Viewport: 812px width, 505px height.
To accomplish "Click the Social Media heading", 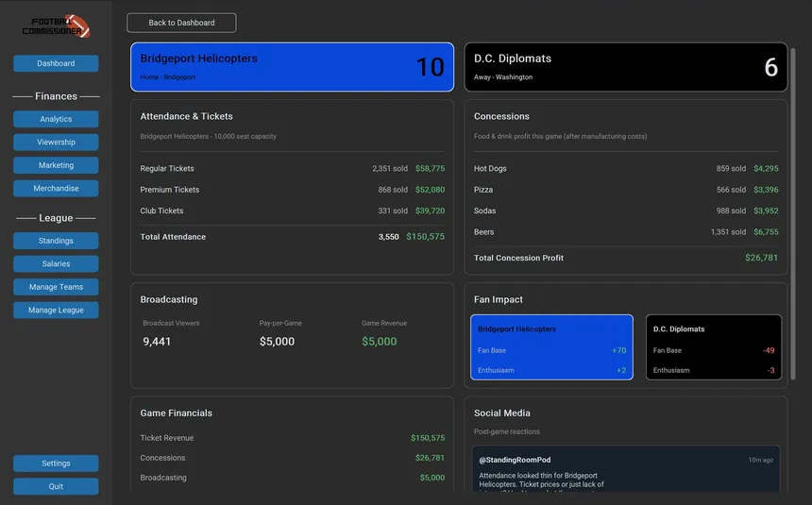I will [501, 412].
